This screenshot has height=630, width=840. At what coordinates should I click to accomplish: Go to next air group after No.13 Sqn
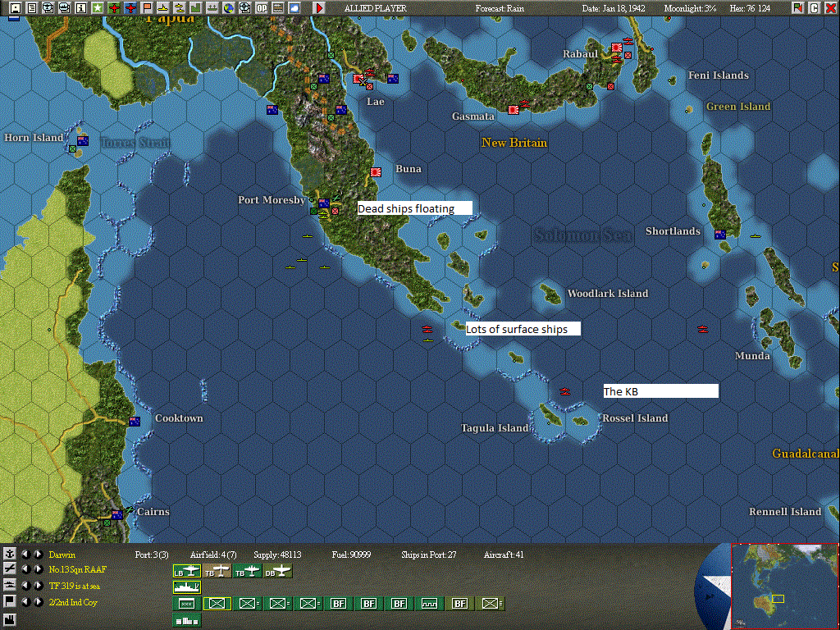39,569
